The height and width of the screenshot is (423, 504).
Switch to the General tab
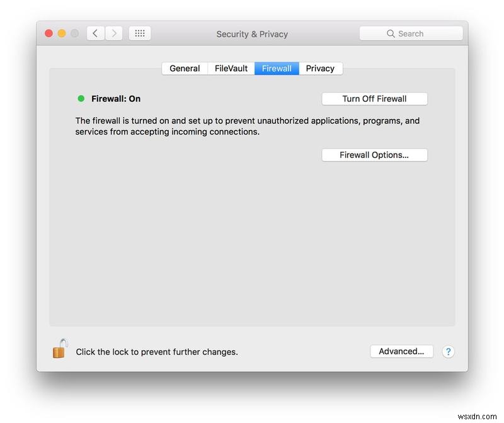pyautogui.click(x=185, y=69)
